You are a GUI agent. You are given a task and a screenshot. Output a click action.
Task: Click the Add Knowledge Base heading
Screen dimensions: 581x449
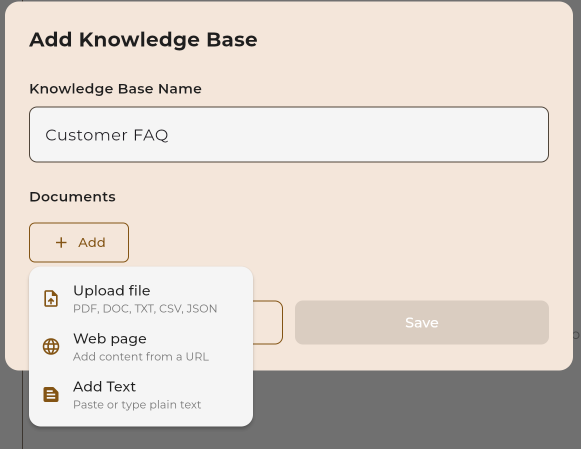pos(143,40)
